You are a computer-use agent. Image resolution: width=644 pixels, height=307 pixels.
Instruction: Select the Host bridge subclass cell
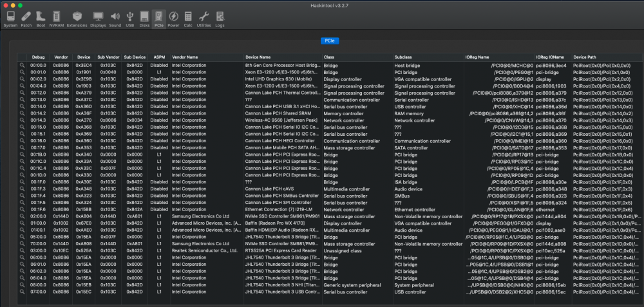407,65
